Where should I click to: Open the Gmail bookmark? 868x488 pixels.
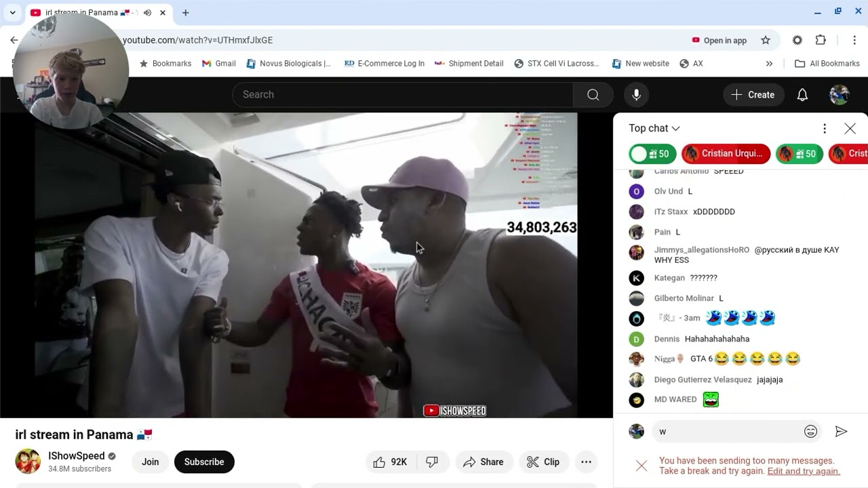[218, 64]
